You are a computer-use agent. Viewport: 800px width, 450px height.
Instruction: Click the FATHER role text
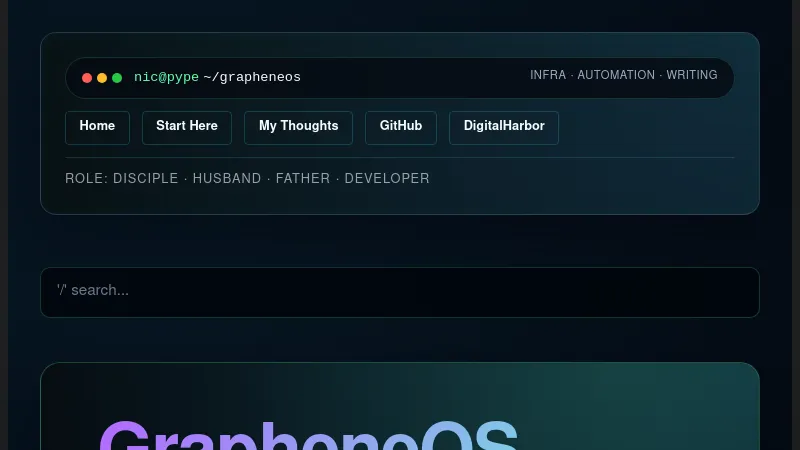click(303, 179)
